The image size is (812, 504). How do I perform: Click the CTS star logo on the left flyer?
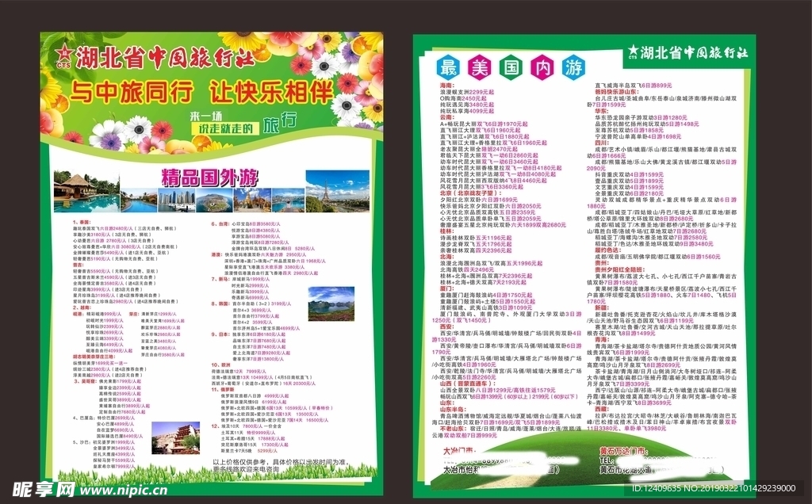coord(64,56)
